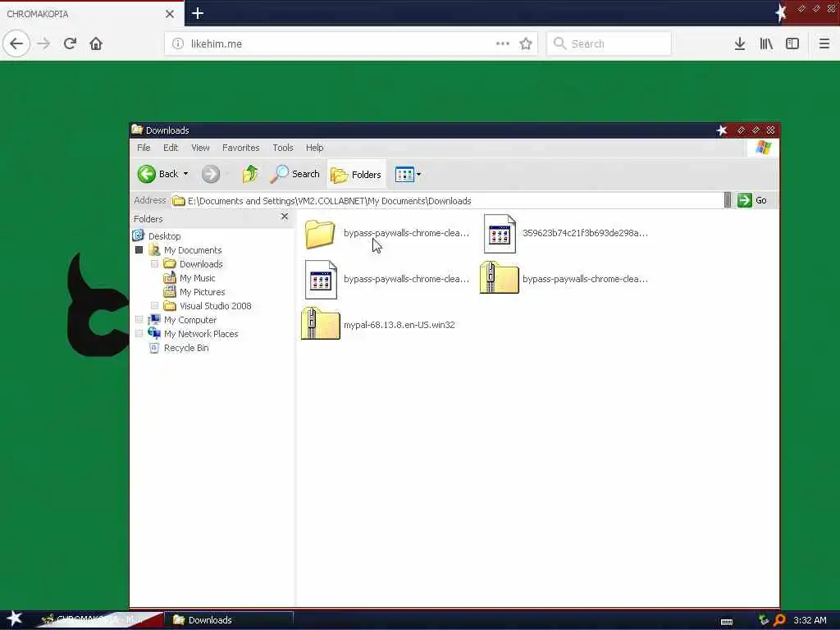
Task: Click the taskbar clock 3:32 AM
Action: [x=810, y=620]
